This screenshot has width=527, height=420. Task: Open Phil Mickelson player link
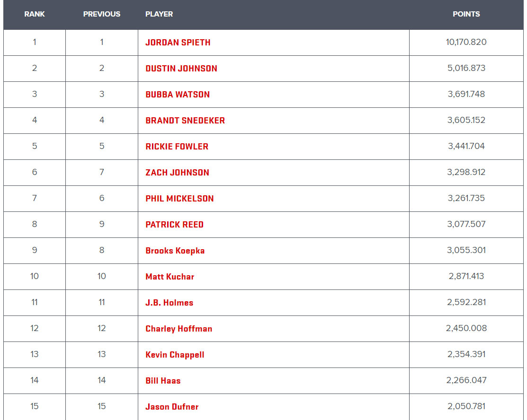[x=179, y=199]
